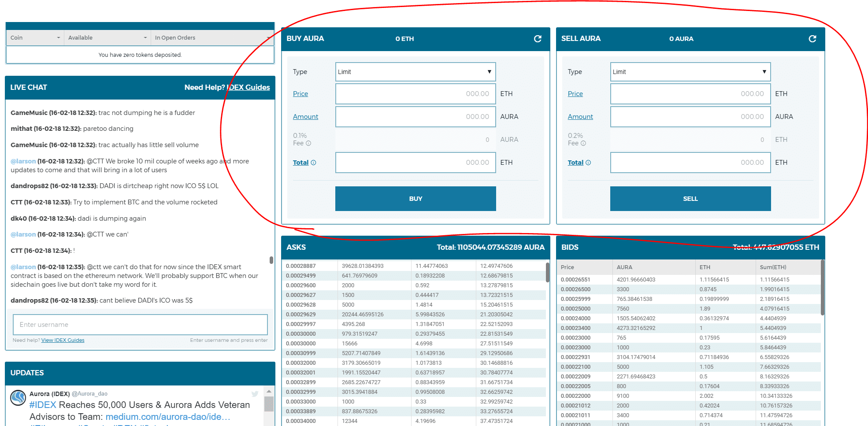Click the Total info icon in sell form
Screen dimensions: 868x426
[588, 163]
